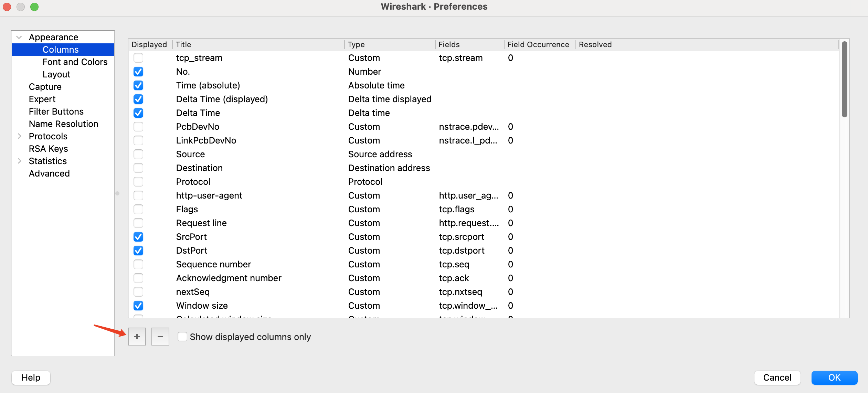Open the Help button

click(31, 378)
